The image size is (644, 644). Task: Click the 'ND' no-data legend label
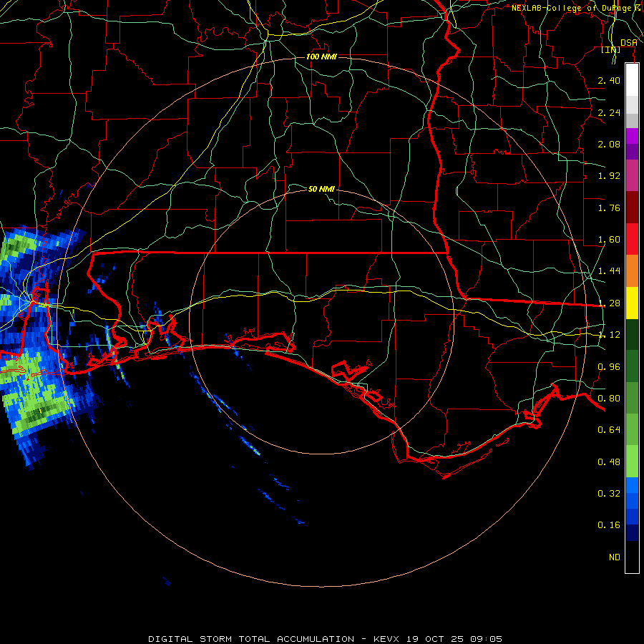615,557
